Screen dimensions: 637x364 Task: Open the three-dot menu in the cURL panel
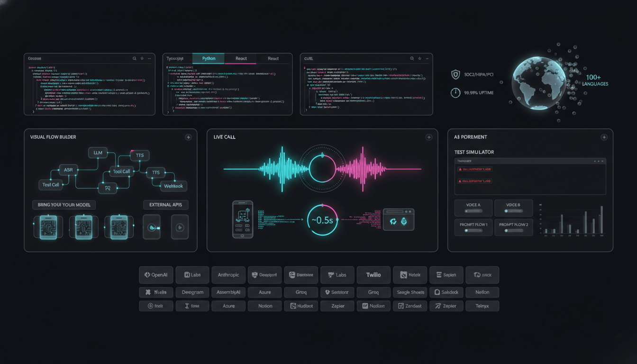tap(427, 59)
